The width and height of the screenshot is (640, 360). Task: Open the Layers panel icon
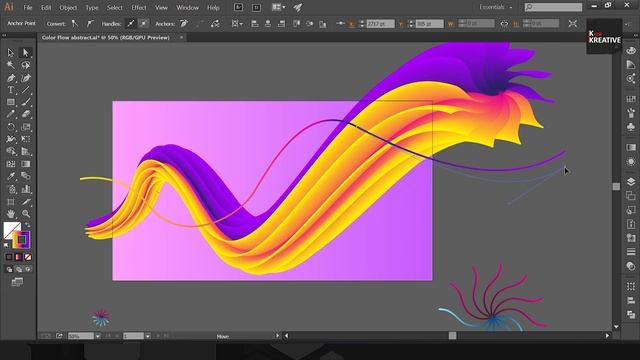click(631, 182)
